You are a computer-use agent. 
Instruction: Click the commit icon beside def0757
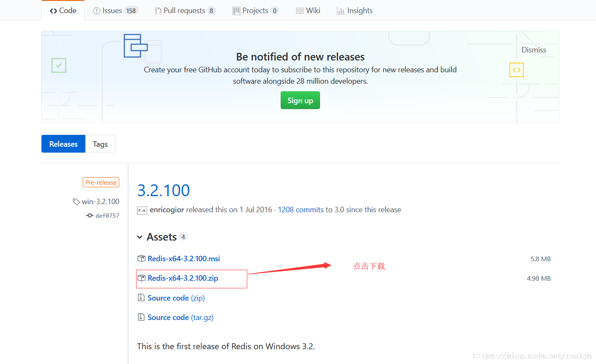[90, 216]
